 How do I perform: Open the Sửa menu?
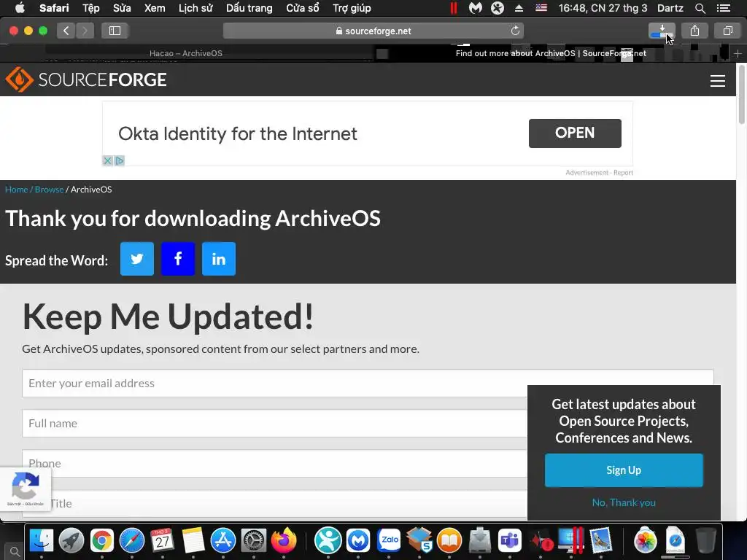122,8
